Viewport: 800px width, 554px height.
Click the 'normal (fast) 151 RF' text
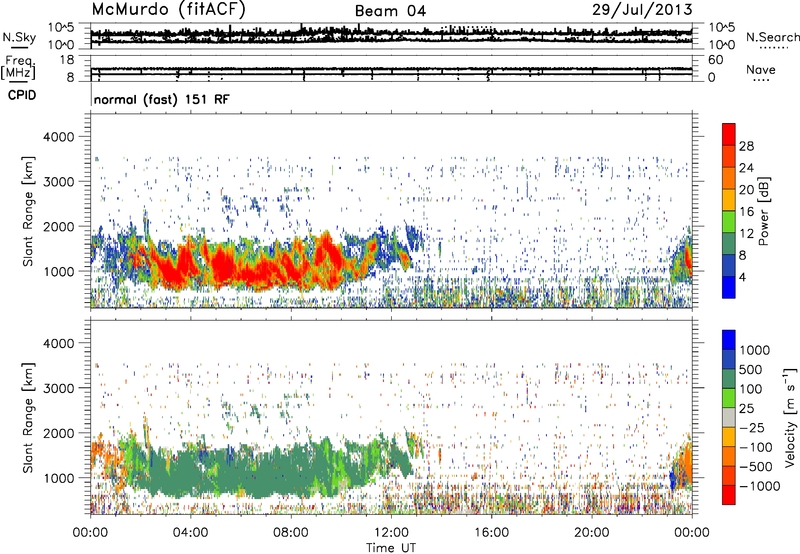point(162,100)
